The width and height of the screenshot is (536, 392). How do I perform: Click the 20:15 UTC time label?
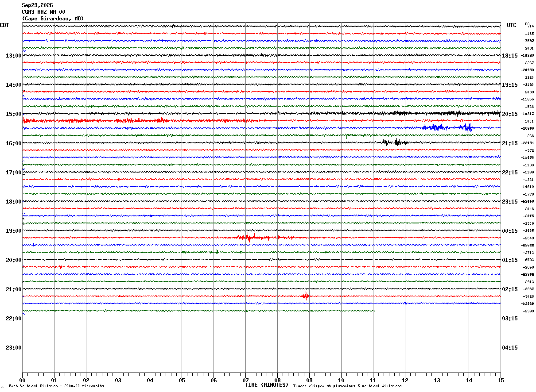point(509,114)
